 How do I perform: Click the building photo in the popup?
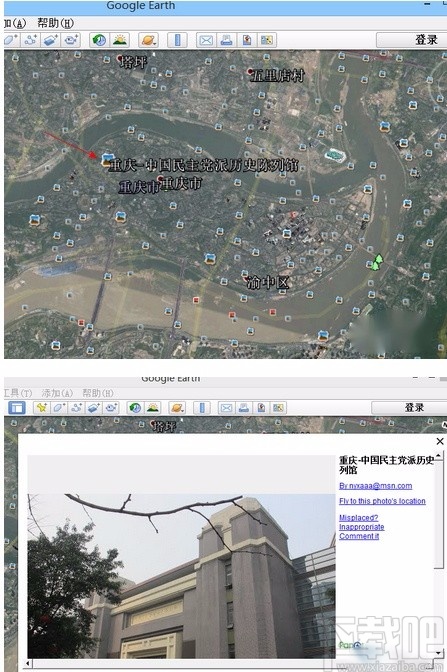point(181,576)
